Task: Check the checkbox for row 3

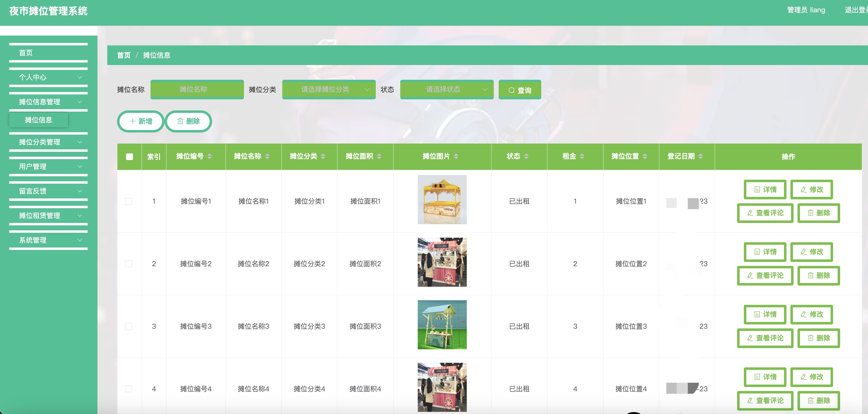Action: [128, 326]
